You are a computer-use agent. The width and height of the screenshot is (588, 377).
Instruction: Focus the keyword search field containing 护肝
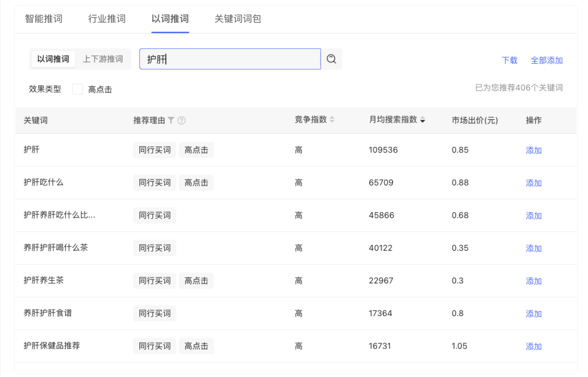pos(230,59)
